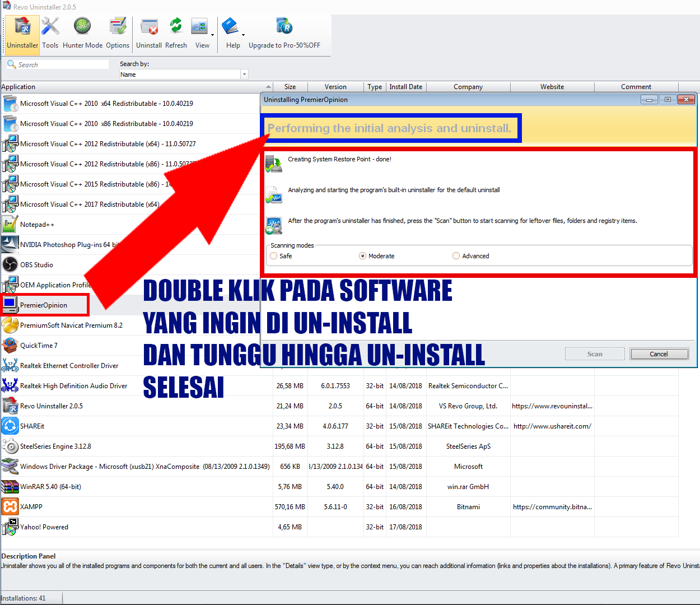The image size is (700, 605).
Task: Select OEM Application Profile row
Action: click(x=130, y=285)
